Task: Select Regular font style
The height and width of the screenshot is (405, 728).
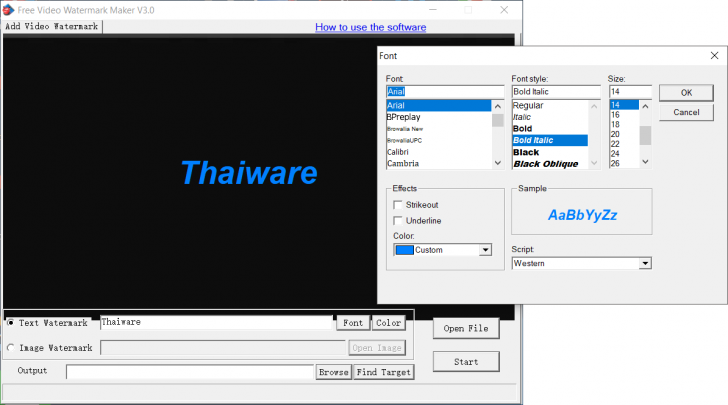Action: click(x=550, y=105)
